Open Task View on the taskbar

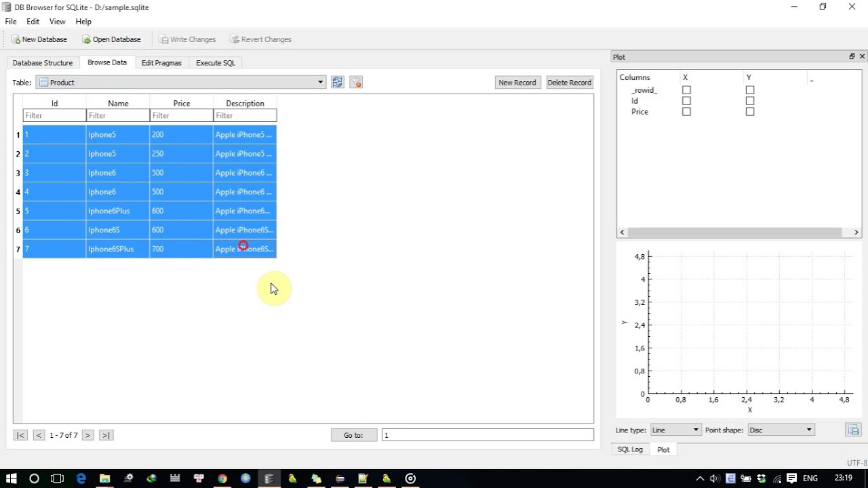(58, 479)
